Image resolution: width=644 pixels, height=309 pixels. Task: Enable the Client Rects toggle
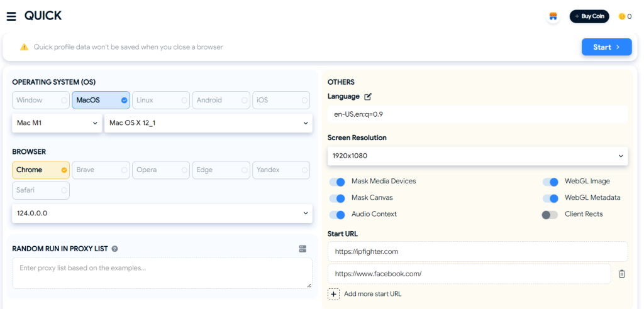pos(550,215)
